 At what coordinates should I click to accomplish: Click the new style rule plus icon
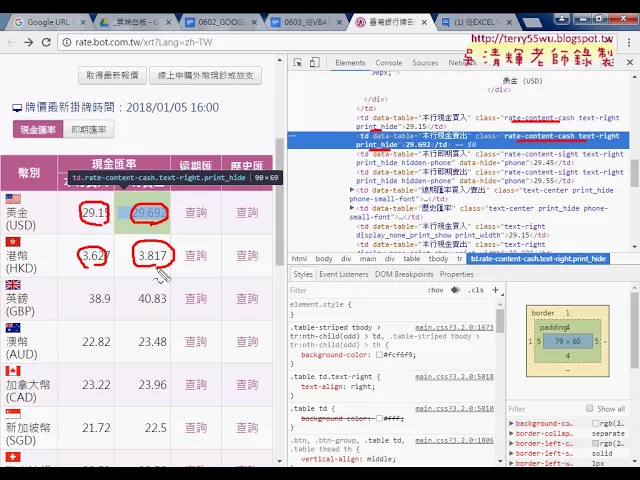(x=496, y=290)
